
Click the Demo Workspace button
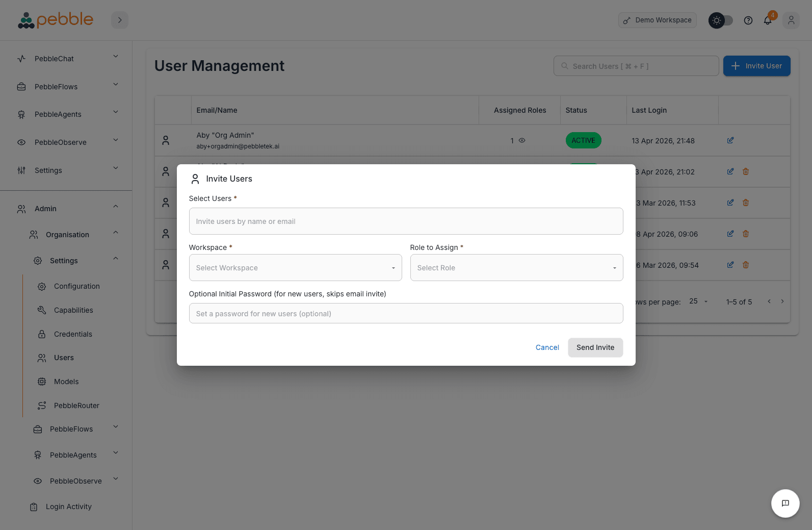click(658, 20)
